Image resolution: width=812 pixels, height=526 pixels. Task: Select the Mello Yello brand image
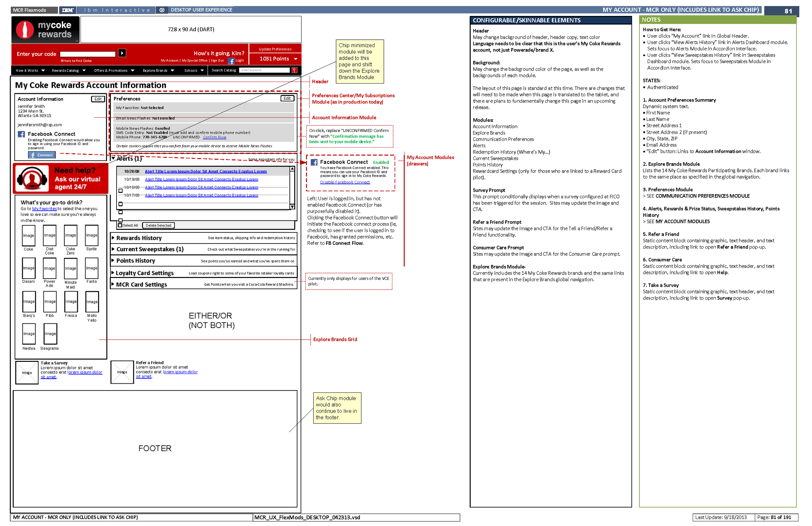point(92,302)
